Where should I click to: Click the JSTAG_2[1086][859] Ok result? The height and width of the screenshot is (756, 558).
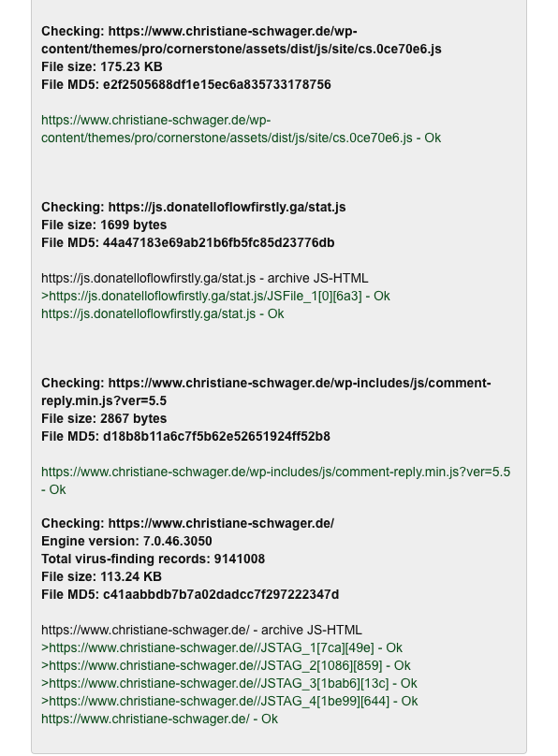click(x=226, y=665)
